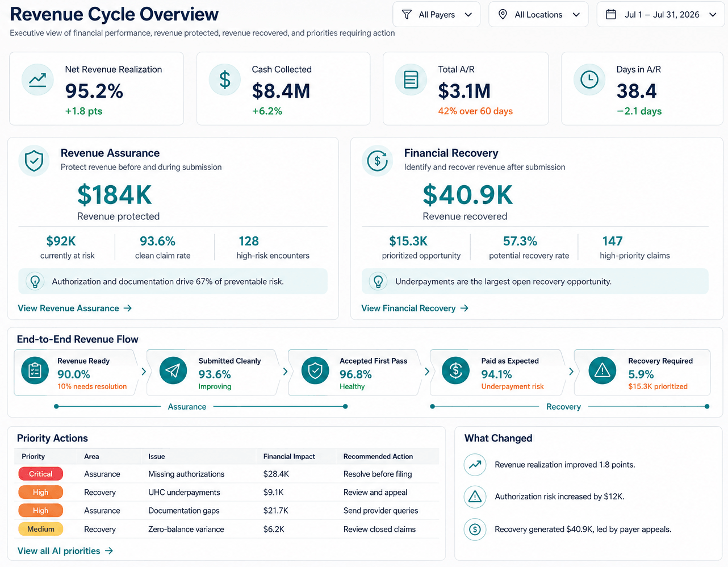Open the All Payers dropdown chevron

point(468,15)
